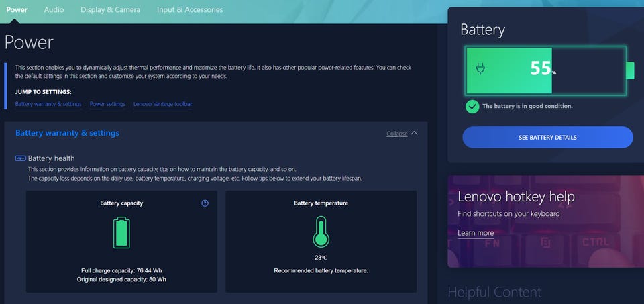Click SEE BATTERY DETAILS button

click(547, 137)
